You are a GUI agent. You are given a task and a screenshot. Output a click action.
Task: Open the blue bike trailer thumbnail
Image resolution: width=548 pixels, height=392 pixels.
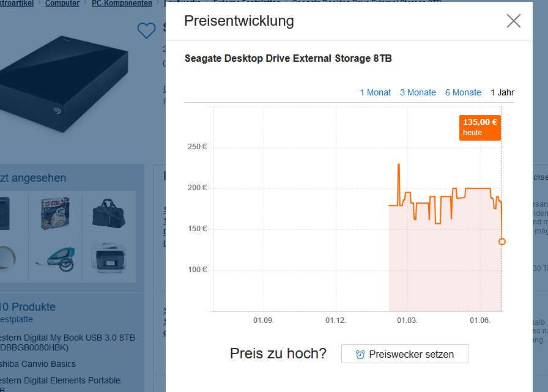56,260
